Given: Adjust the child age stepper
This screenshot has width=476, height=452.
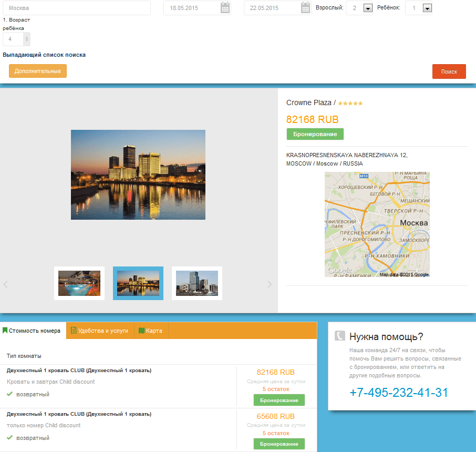Looking at the screenshot, I should tap(27, 39).
